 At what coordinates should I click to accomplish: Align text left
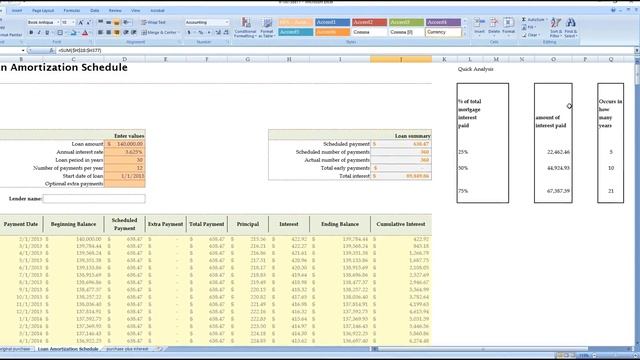tap(100, 32)
